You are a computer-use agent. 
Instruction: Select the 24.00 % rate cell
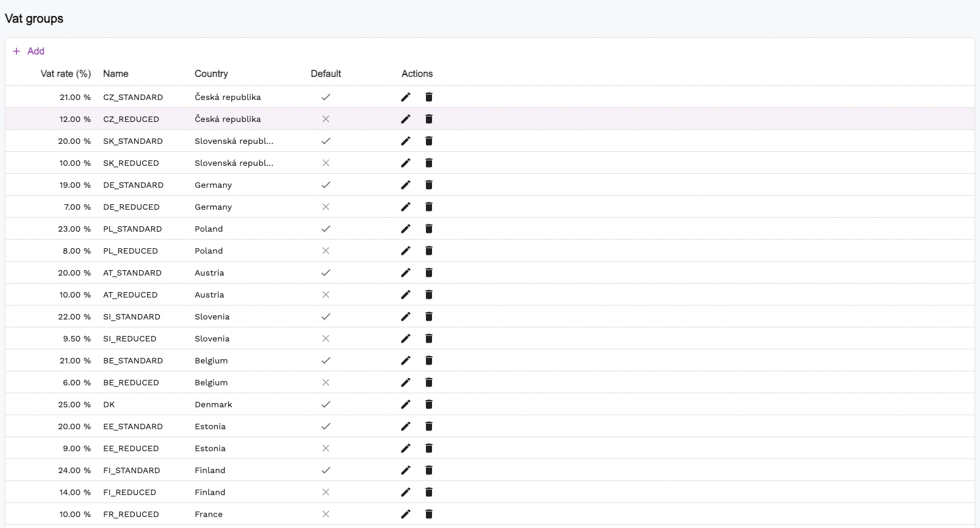click(74, 470)
